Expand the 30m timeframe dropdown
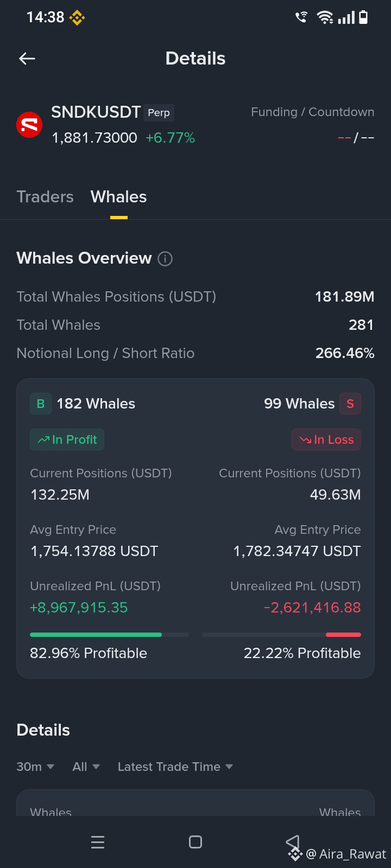 [x=35, y=767]
